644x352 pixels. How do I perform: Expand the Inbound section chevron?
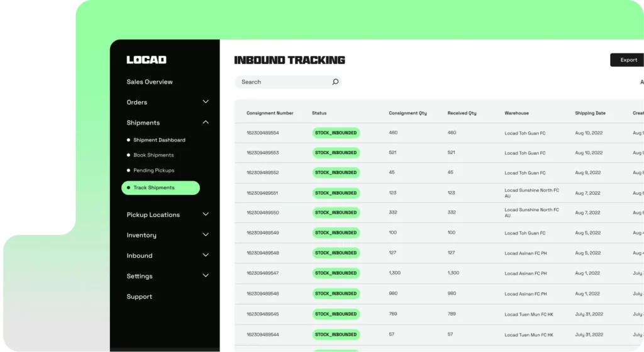tap(206, 255)
